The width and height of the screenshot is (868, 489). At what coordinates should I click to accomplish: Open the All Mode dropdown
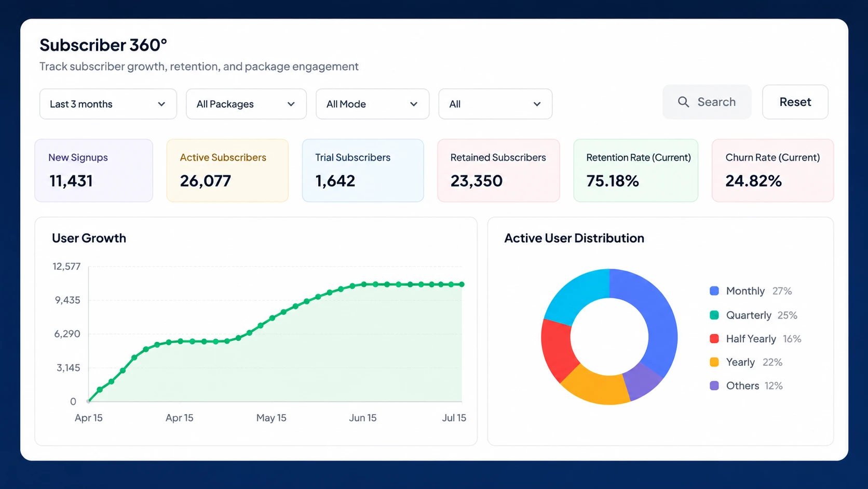coord(372,104)
